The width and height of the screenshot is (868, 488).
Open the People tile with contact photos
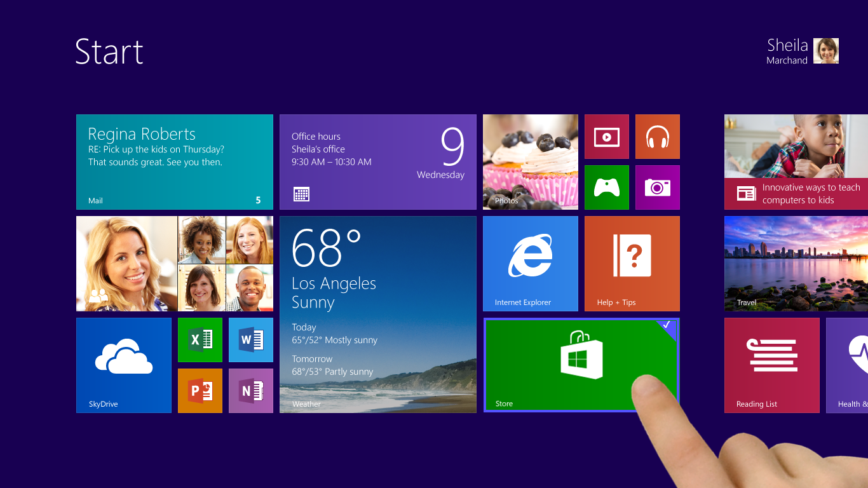pos(175,264)
